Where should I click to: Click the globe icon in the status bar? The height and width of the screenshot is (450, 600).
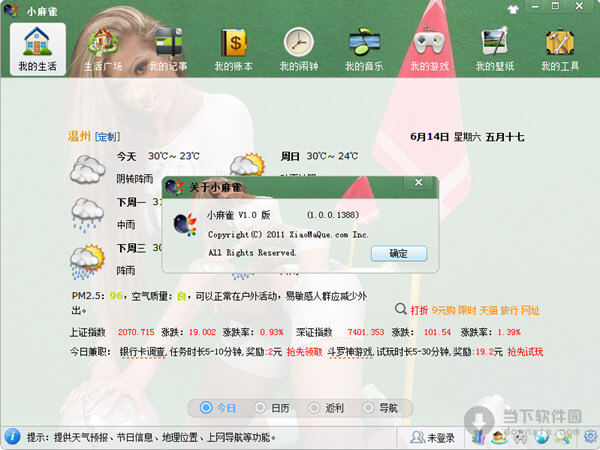point(542,437)
